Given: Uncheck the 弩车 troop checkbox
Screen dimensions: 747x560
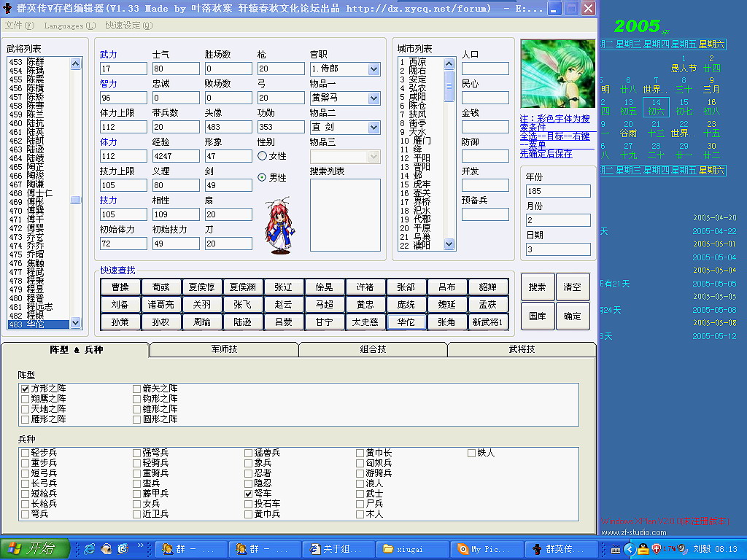Looking at the screenshot, I should (249, 494).
